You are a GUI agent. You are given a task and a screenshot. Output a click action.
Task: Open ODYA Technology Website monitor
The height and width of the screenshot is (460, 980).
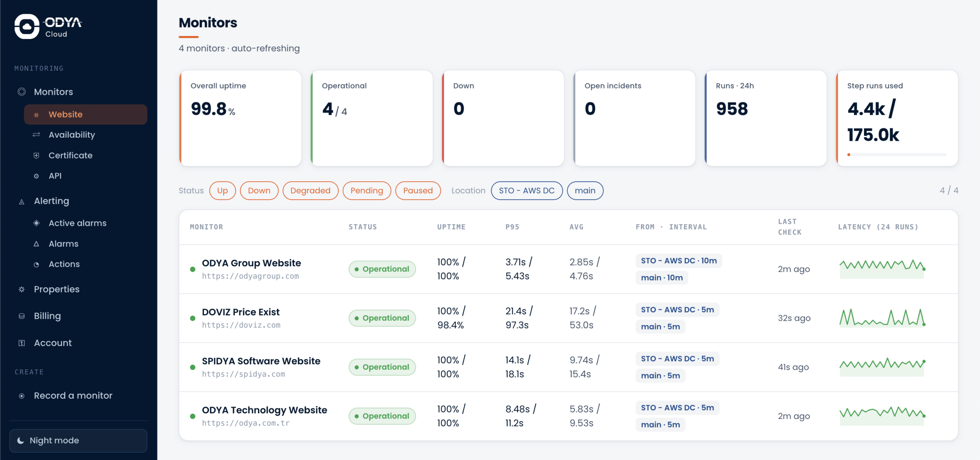pos(265,410)
